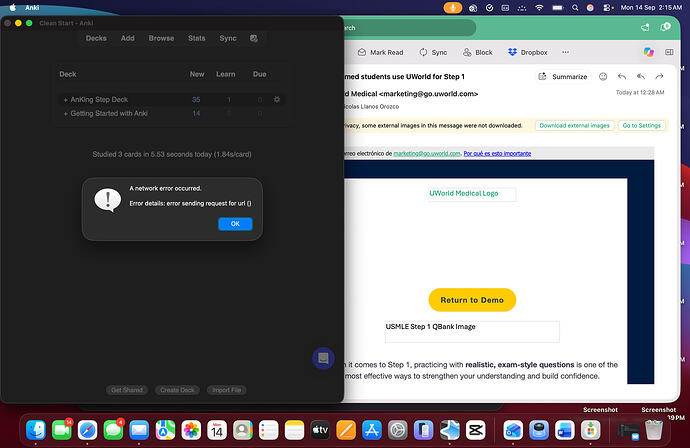Image resolution: width=690 pixels, height=448 pixels.
Task: Click the UWorld Medical Logo placeholder
Action: 472,194
